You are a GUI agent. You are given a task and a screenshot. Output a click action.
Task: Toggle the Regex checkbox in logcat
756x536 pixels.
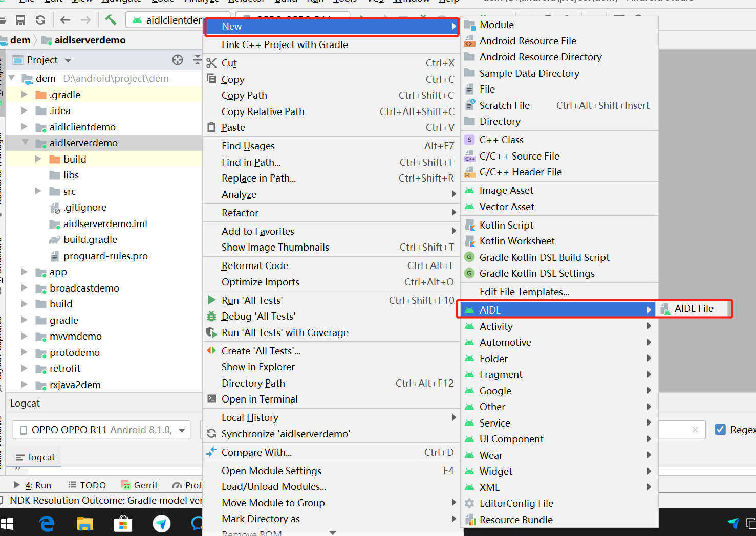tap(721, 430)
